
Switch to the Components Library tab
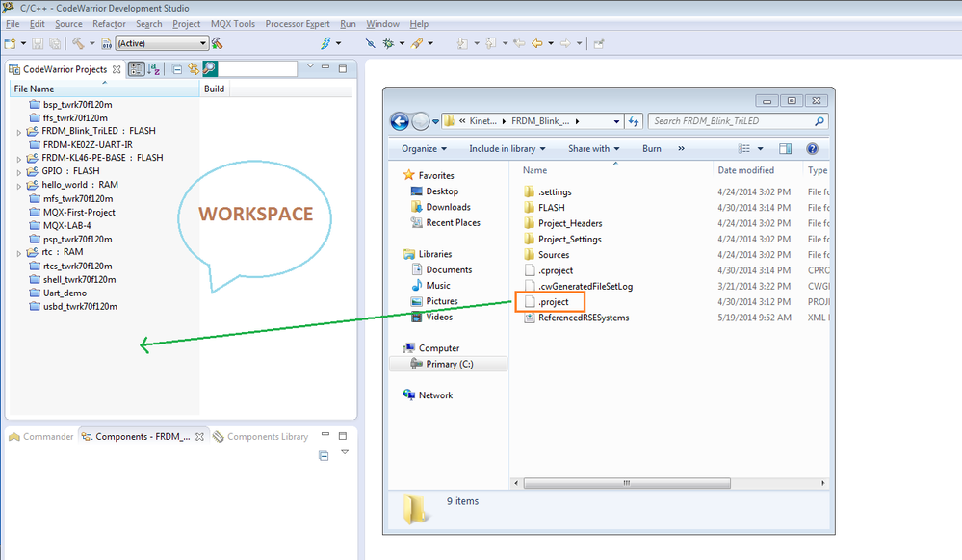(261, 437)
